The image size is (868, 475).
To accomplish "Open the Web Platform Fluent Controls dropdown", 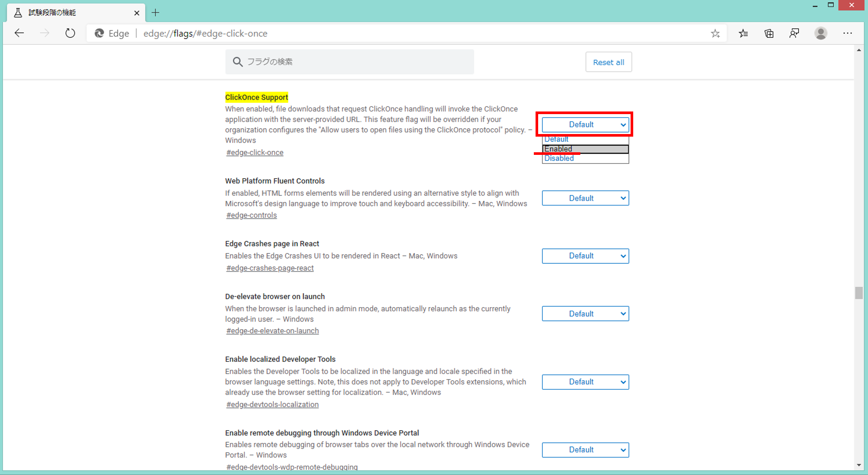I will pos(585,198).
